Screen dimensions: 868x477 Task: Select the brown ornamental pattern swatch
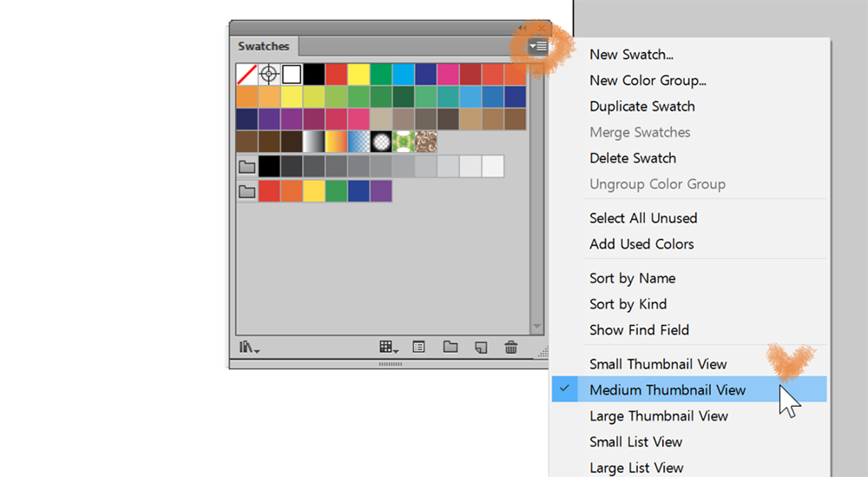click(425, 142)
